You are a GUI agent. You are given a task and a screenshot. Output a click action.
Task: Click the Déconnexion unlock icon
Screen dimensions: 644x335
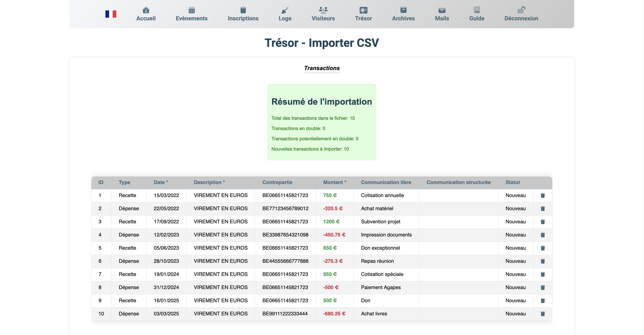(521, 10)
